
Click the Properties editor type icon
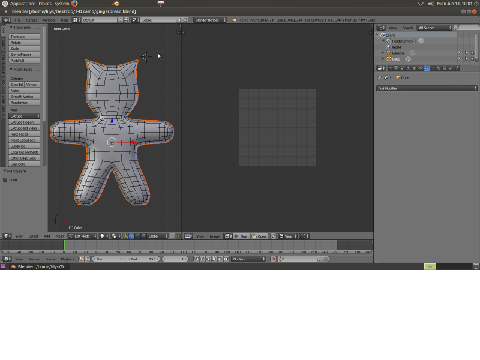click(x=381, y=68)
